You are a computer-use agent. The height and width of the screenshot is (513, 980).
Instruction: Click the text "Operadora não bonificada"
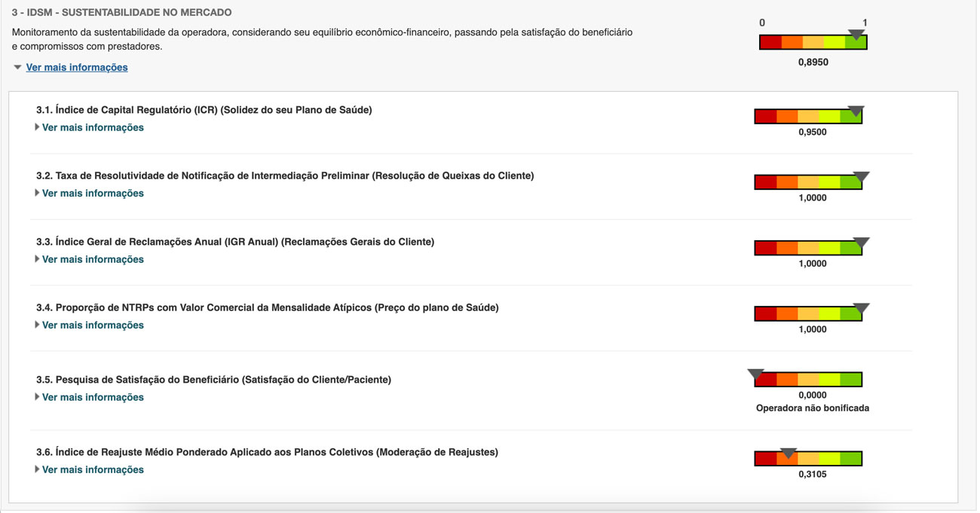[813, 408]
